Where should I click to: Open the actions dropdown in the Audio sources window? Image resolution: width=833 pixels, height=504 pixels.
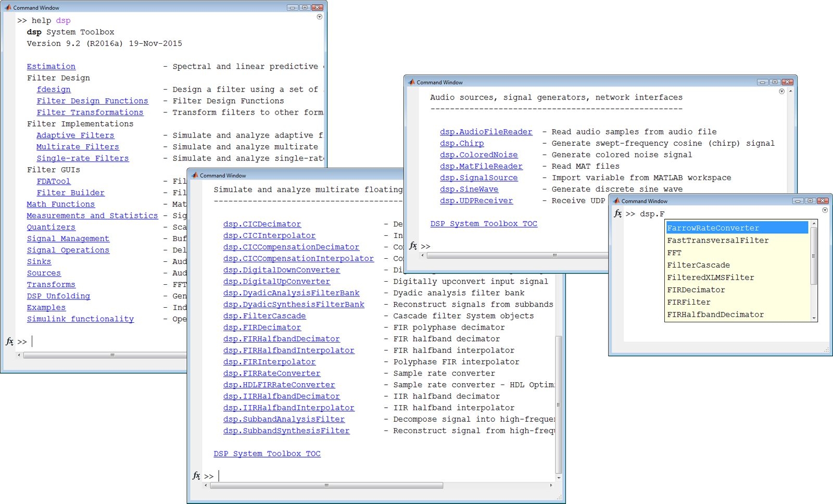(781, 91)
